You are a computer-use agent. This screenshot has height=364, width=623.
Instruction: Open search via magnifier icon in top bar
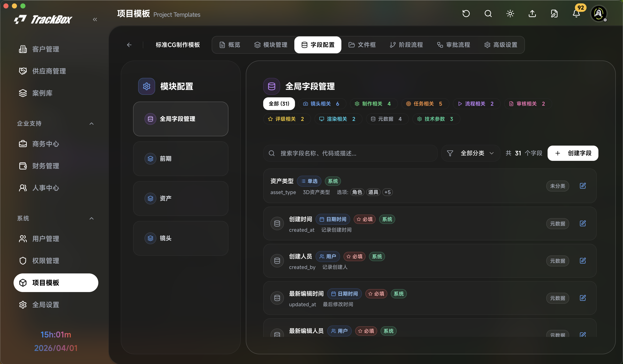(488, 14)
